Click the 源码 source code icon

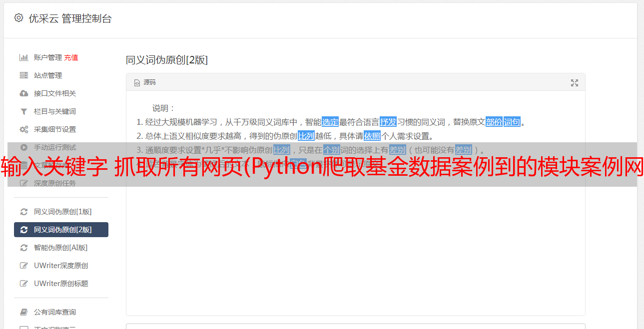[137, 83]
